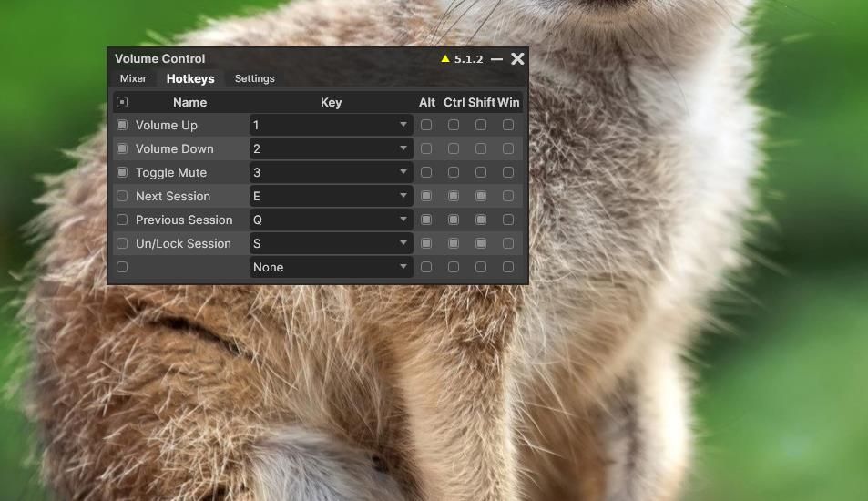Enable the Un/Lock Session hotkey checkbox
Image resolution: width=868 pixels, height=501 pixels.
pos(122,243)
